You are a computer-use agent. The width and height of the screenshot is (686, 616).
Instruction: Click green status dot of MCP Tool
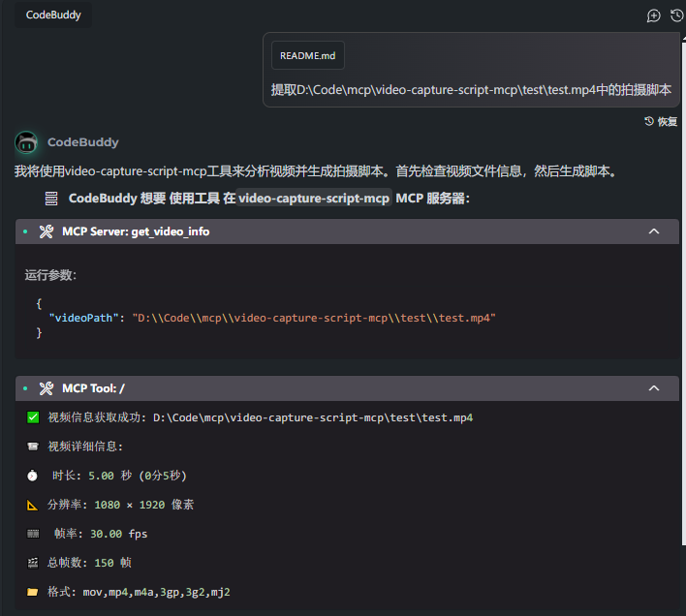click(x=25, y=388)
